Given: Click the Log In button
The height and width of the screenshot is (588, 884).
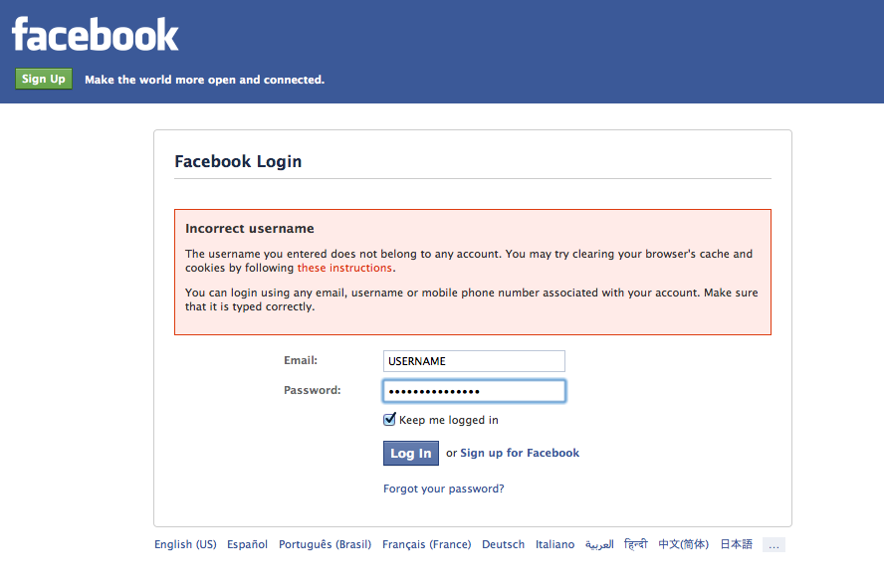Looking at the screenshot, I should pyautogui.click(x=410, y=453).
